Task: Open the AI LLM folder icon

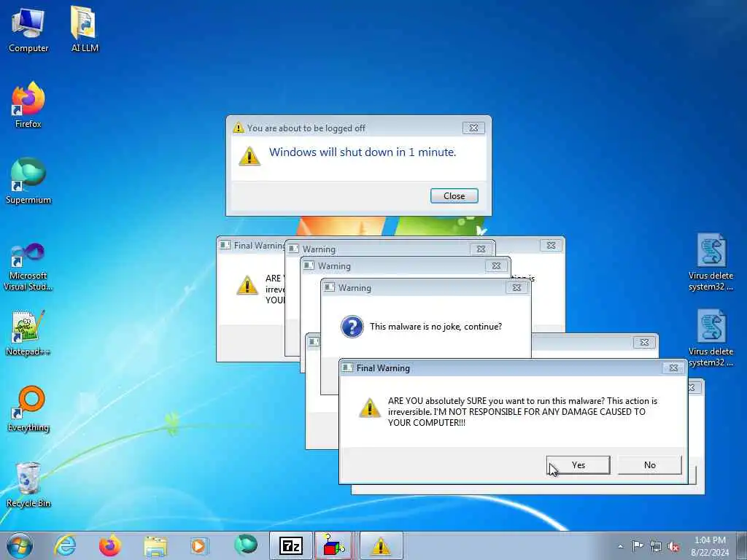Action: 85,29
